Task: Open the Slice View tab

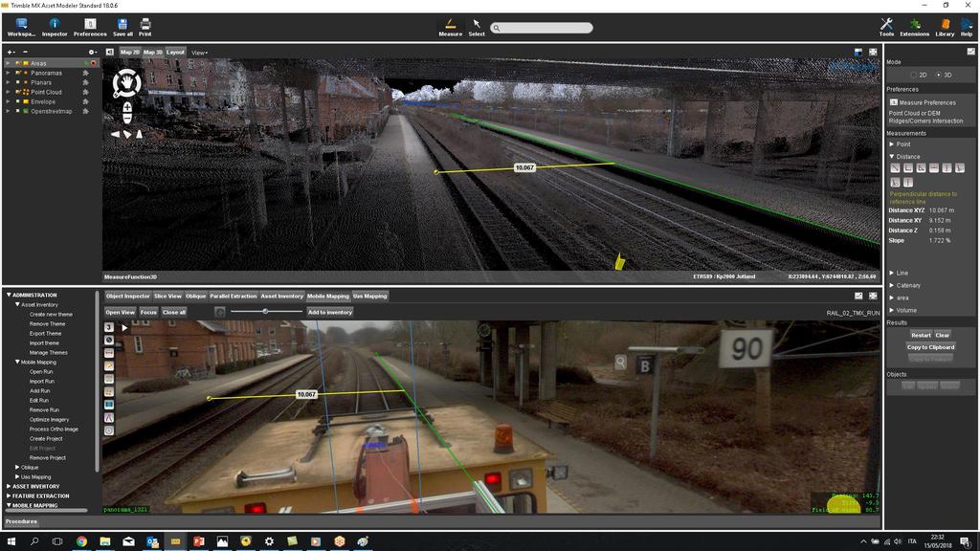Action: click(x=167, y=297)
